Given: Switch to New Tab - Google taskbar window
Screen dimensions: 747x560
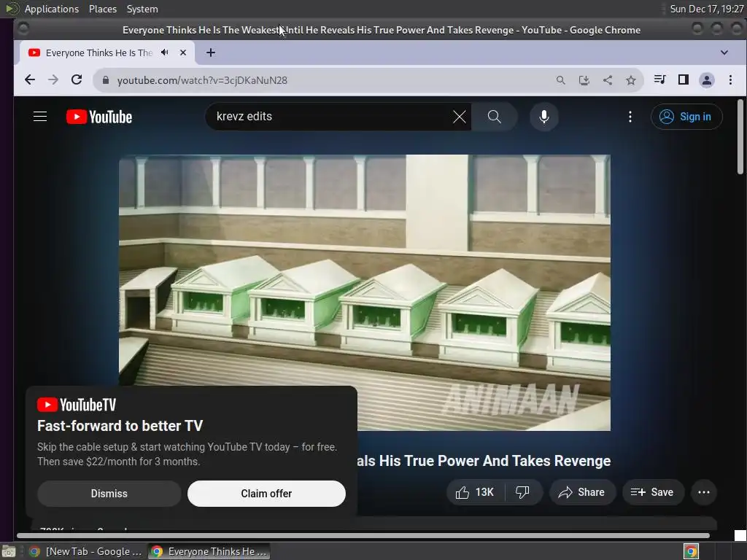Looking at the screenshot, I should point(86,551).
